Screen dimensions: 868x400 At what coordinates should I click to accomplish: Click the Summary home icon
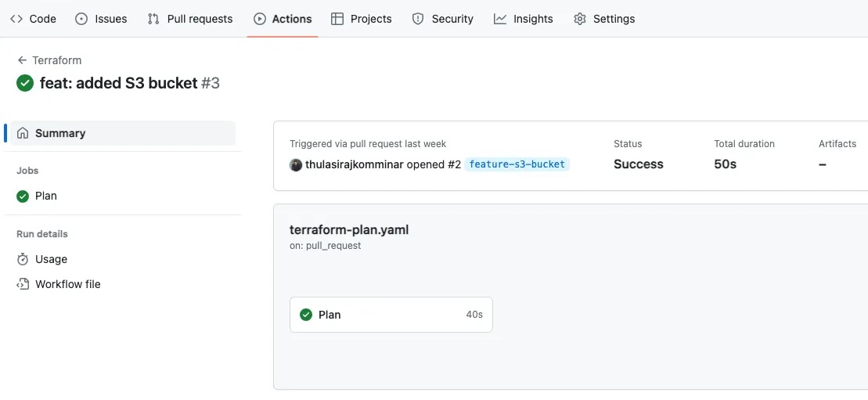(23, 133)
